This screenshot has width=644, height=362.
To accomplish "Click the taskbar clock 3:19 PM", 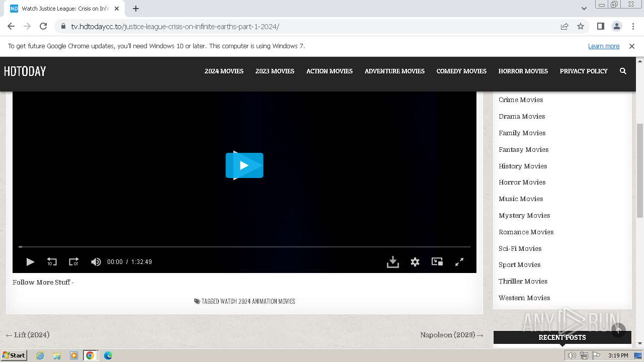I will point(618,355).
